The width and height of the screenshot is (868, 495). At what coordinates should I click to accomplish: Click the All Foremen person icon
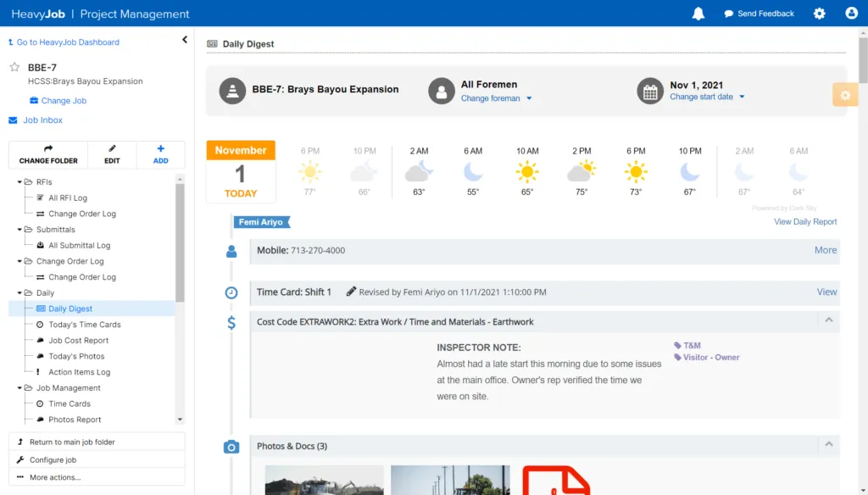pos(441,91)
